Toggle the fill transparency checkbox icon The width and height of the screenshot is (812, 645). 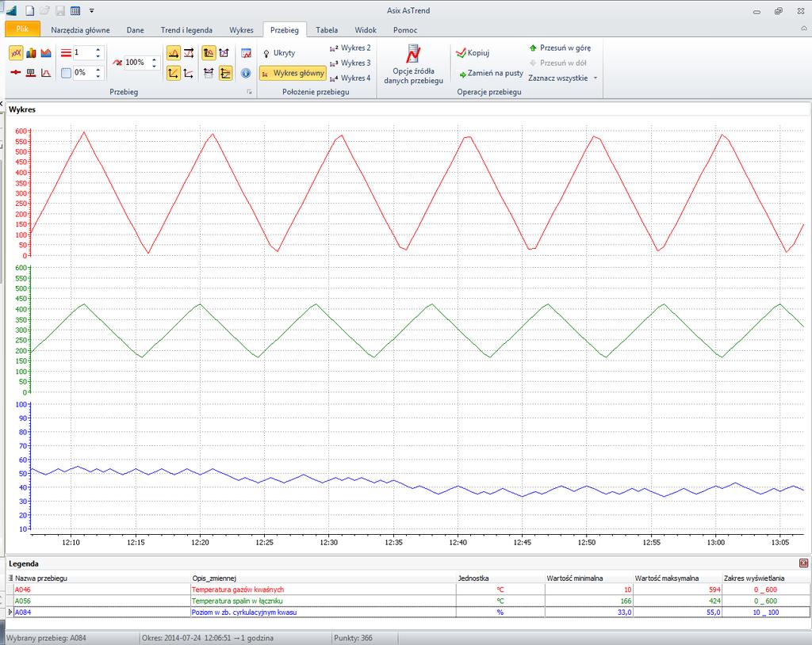66,73
